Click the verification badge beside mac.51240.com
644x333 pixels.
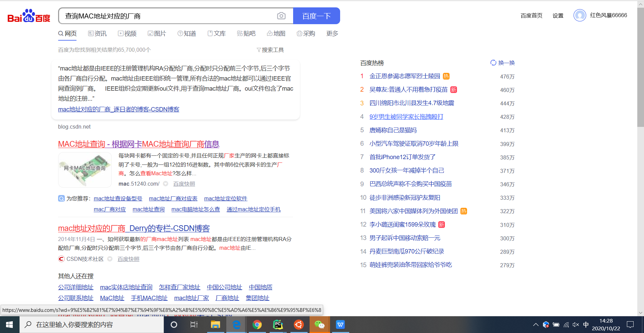click(x=166, y=184)
